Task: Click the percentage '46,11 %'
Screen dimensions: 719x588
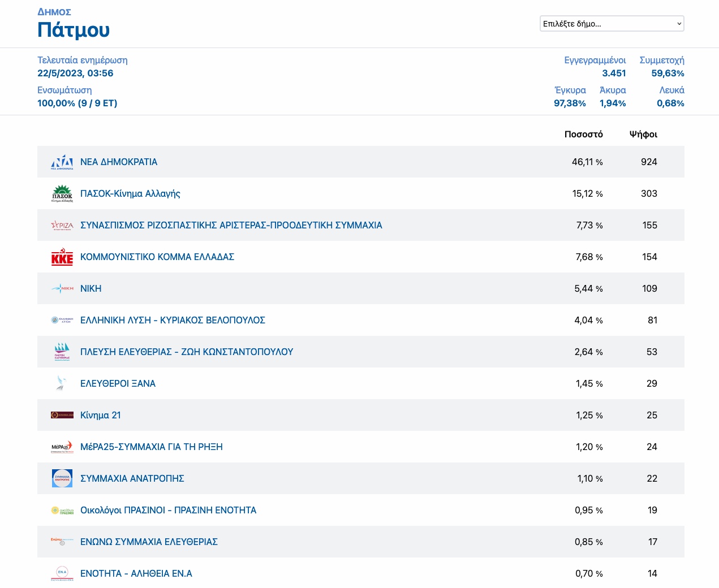Action: pos(587,162)
